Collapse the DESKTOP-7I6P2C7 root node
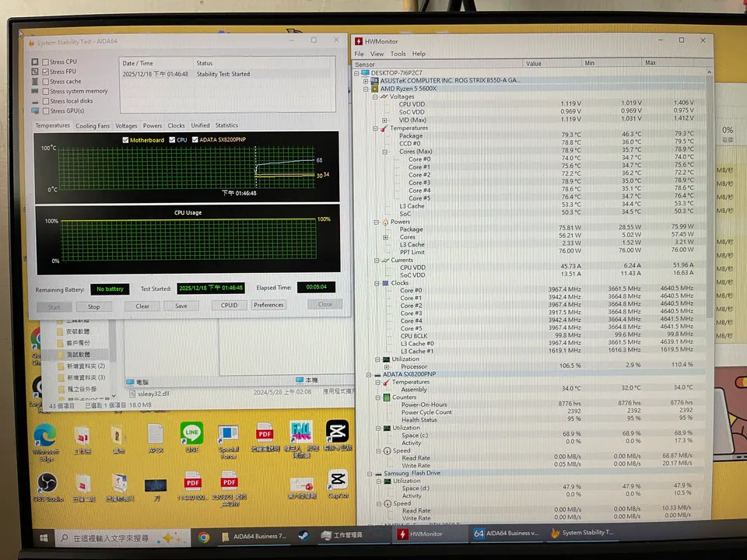 pyautogui.click(x=357, y=73)
